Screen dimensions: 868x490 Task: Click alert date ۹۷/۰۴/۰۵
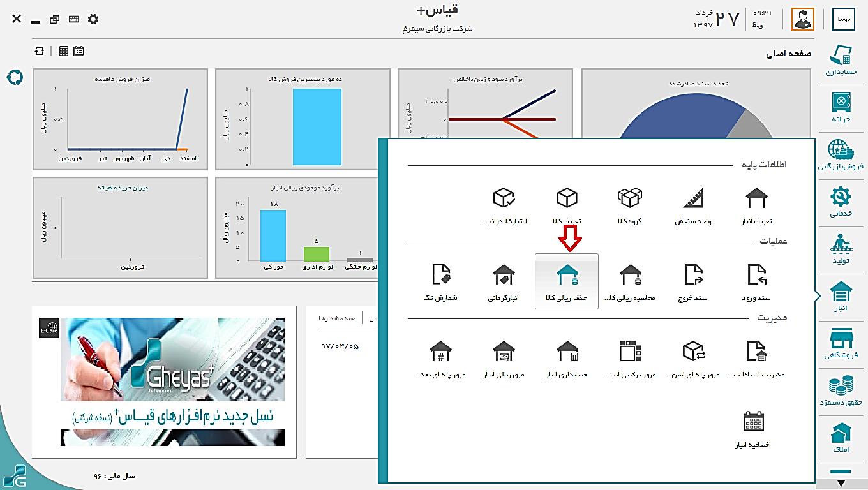340,346
